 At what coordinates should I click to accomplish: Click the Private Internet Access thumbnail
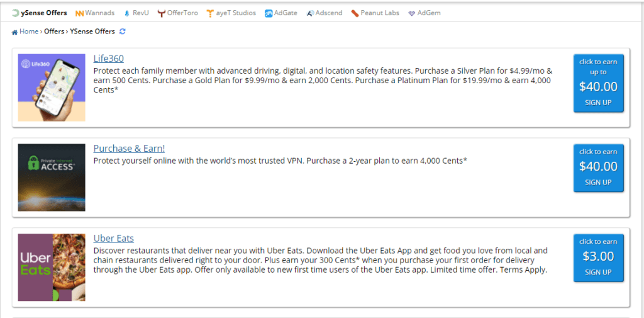click(x=52, y=178)
